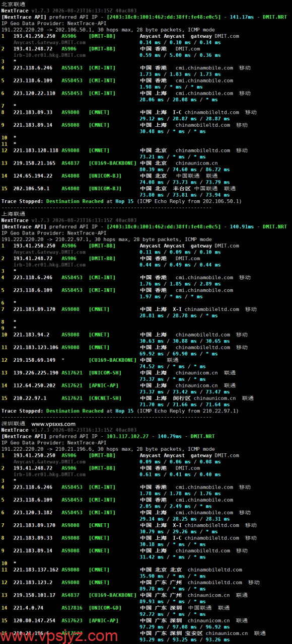Select hop IP 139.226.225.190
The image size is (292, 644).
pos(36,373)
